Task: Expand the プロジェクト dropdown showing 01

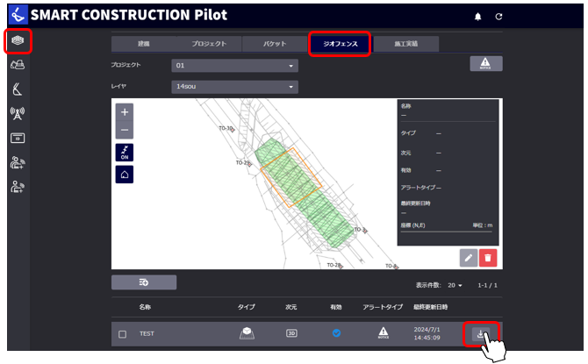Action: click(x=234, y=65)
